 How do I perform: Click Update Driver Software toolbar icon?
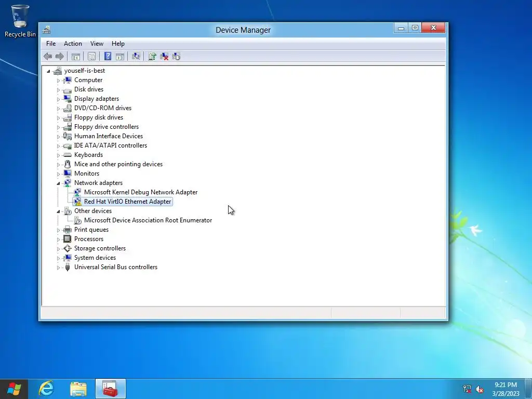(152, 56)
